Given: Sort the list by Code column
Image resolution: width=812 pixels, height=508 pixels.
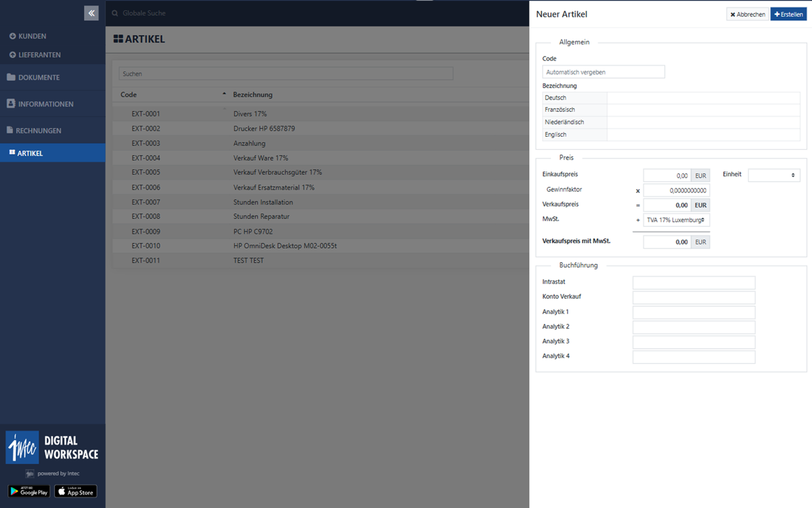Looking at the screenshot, I should point(129,95).
